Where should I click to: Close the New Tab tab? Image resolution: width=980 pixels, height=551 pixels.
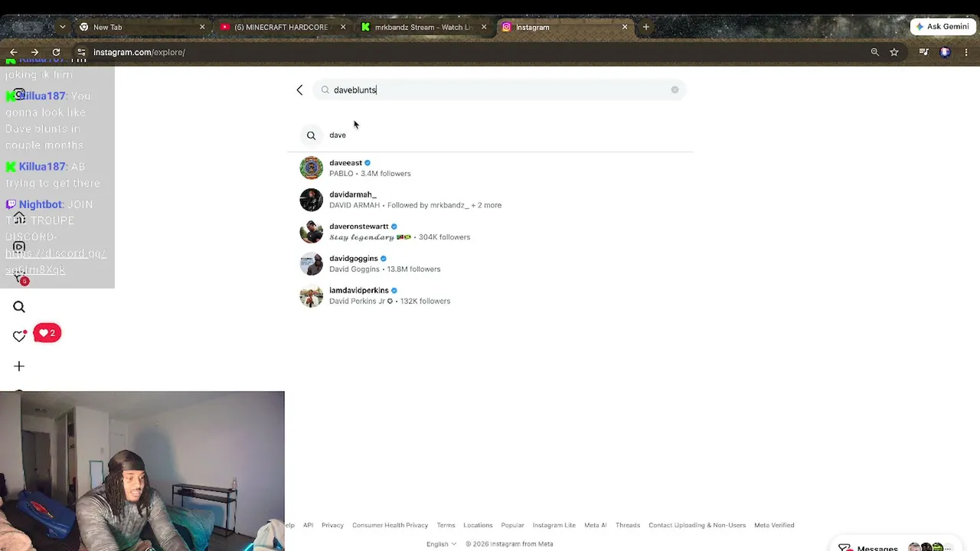click(202, 27)
